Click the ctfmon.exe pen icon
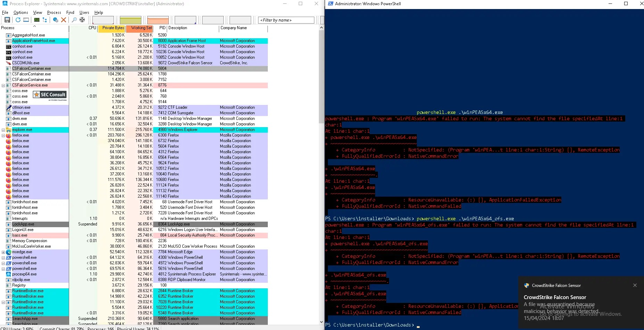 coord(9,107)
